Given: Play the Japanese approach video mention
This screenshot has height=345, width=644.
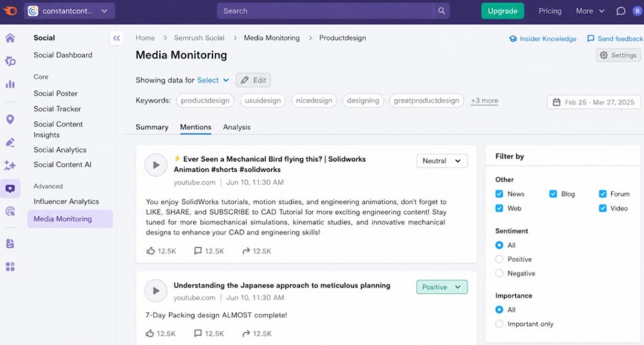Looking at the screenshot, I should click(156, 291).
